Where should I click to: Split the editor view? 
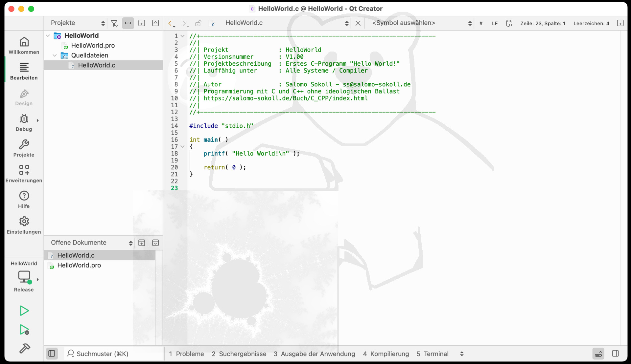coord(620,23)
